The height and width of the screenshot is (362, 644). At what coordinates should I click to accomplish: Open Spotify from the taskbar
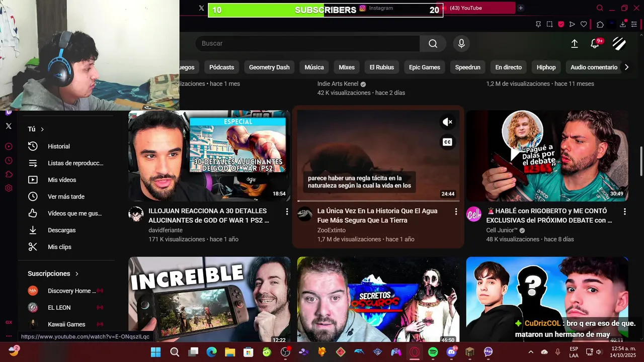[433, 352]
